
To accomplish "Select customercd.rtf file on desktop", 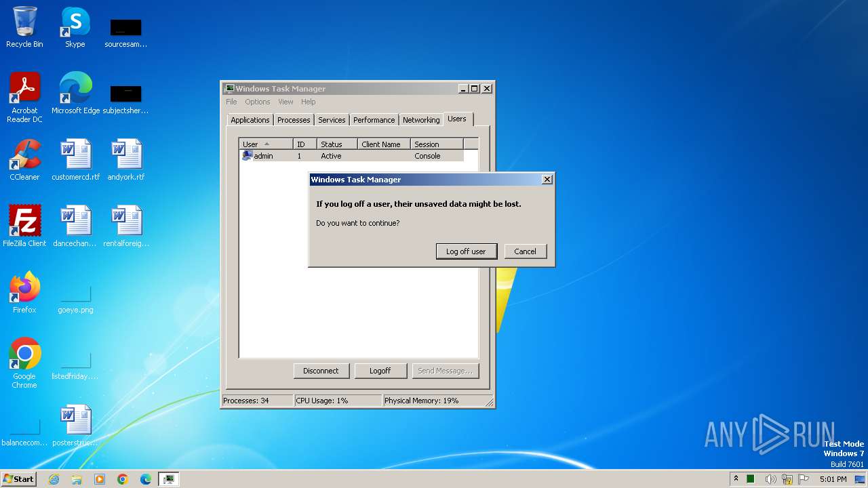I will pos(75,160).
